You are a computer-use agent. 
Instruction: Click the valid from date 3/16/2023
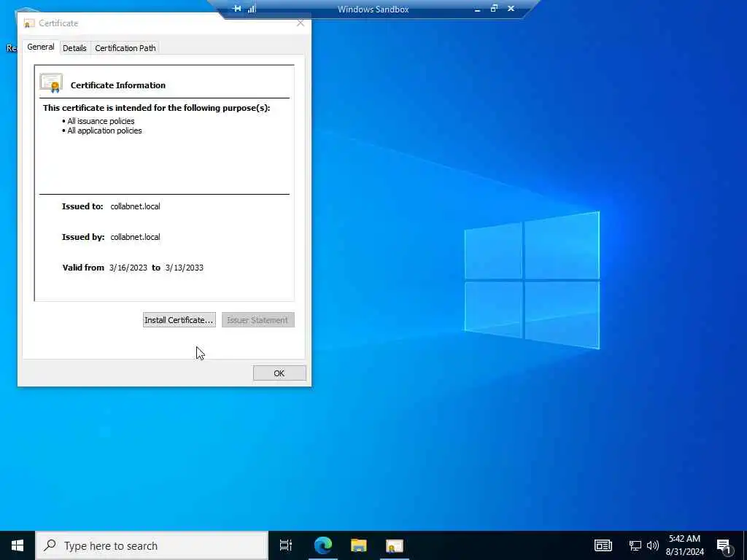click(x=128, y=268)
